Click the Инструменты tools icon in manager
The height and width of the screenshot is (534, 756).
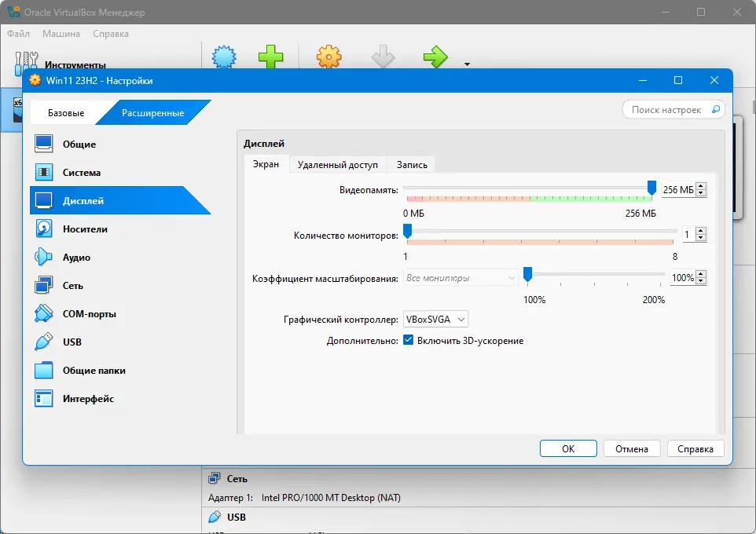[x=27, y=63]
